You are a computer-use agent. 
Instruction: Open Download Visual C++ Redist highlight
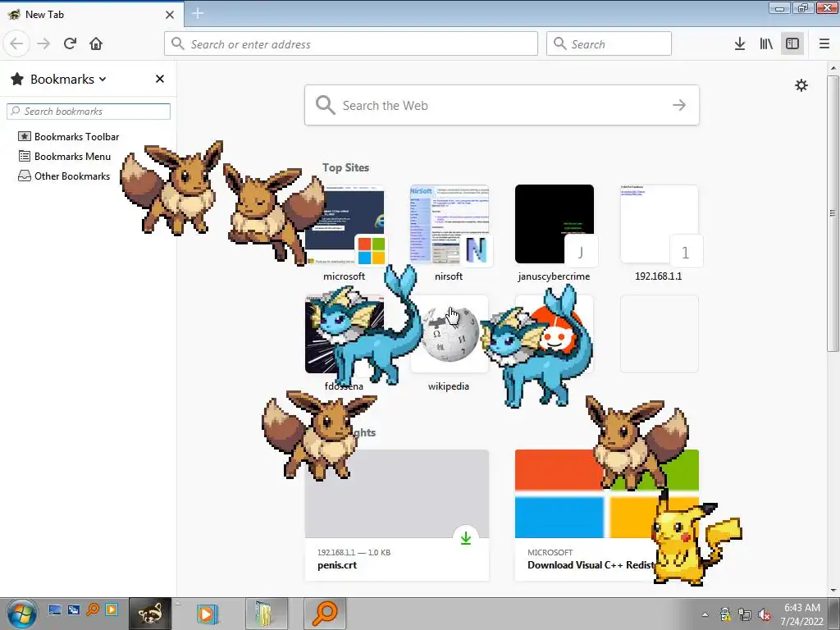(607, 515)
